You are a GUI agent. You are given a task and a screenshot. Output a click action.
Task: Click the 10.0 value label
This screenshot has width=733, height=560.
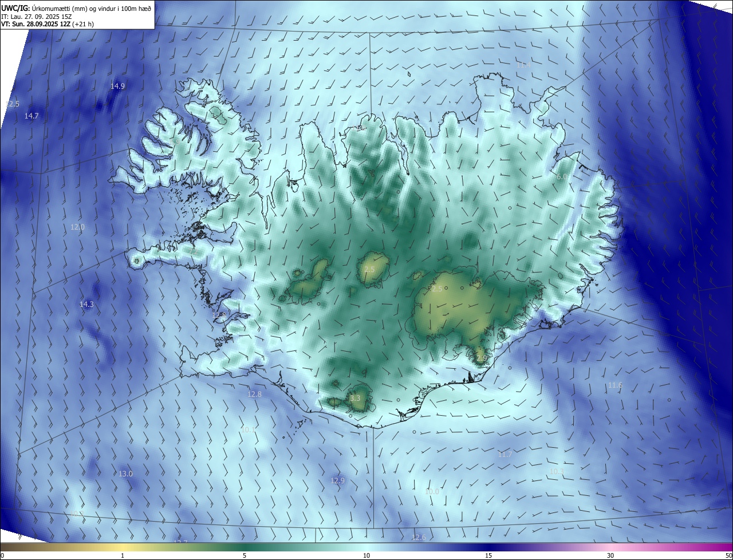(432, 491)
